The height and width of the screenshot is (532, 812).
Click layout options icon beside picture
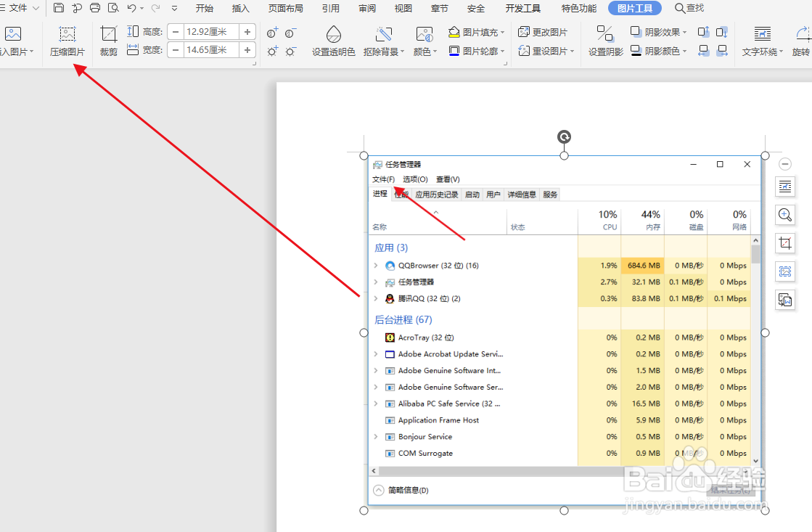click(785, 187)
